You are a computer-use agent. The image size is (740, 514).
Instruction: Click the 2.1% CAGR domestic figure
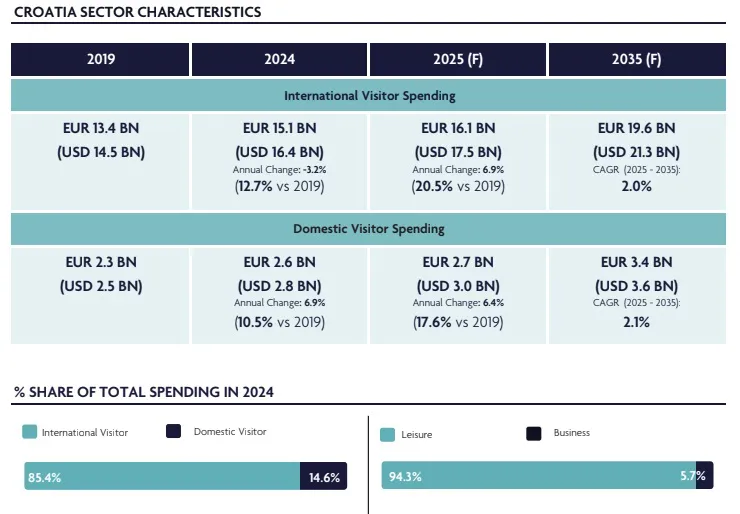pyautogui.click(x=637, y=322)
